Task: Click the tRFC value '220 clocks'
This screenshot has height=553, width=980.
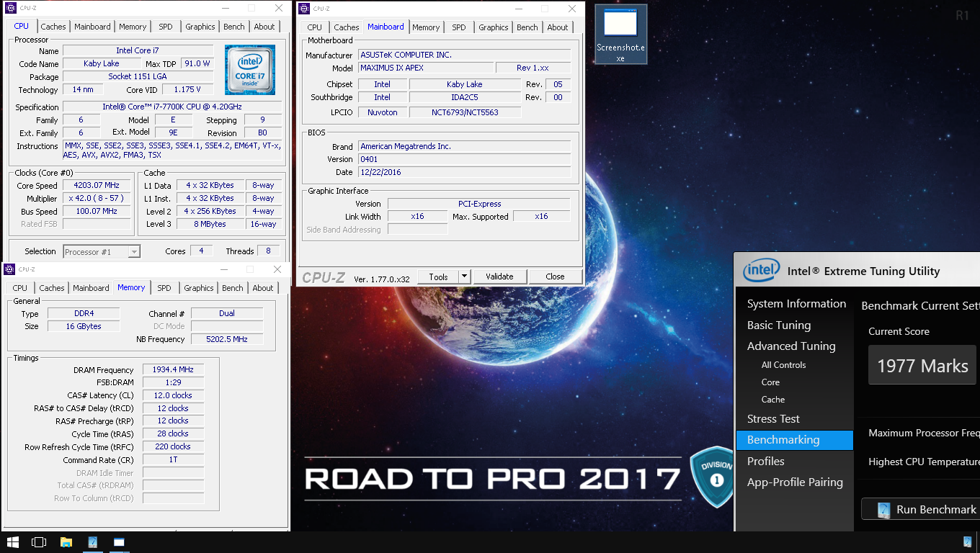Action: pos(174,447)
